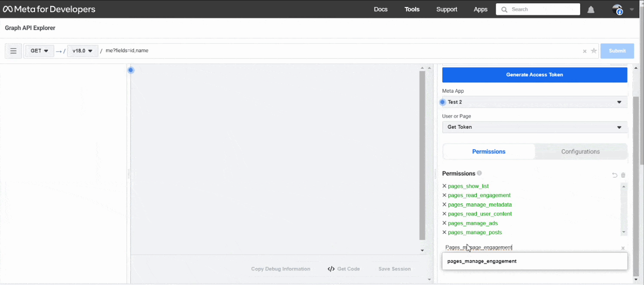This screenshot has height=285, width=644.
Task: Open the GET method dropdown
Action: coord(39,51)
